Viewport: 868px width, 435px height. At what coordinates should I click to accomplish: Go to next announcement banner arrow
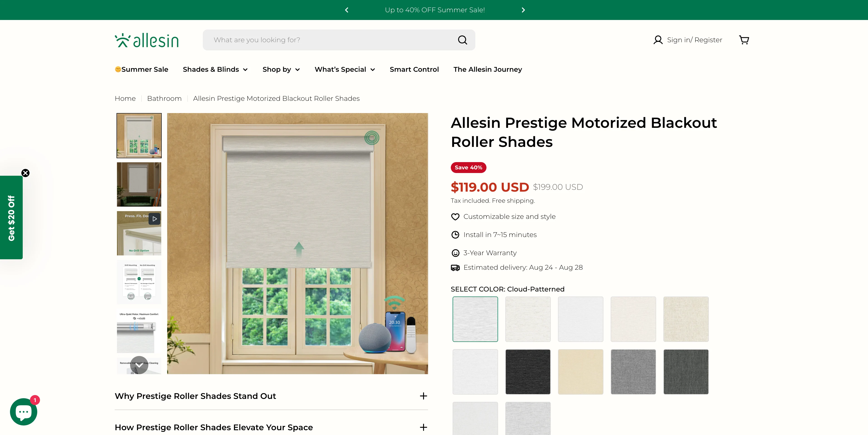click(x=523, y=10)
